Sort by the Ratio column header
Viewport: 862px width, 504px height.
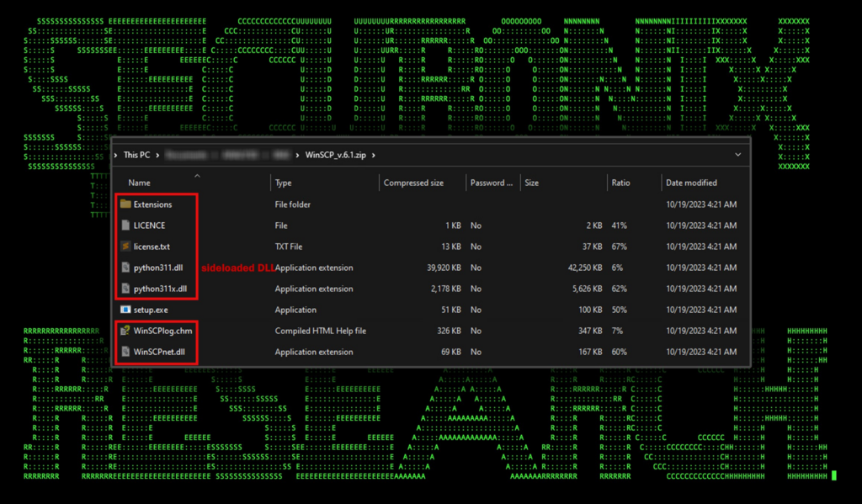point(620,183)
